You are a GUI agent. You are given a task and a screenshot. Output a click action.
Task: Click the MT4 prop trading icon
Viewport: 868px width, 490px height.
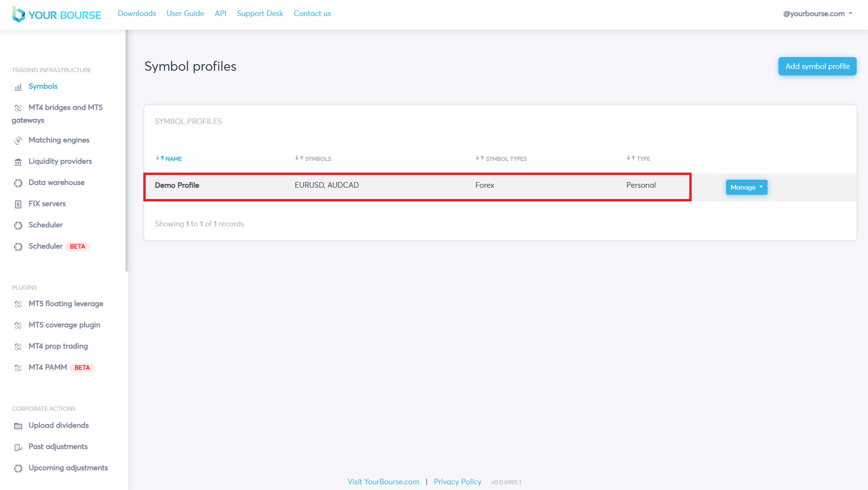coord(18,347)
